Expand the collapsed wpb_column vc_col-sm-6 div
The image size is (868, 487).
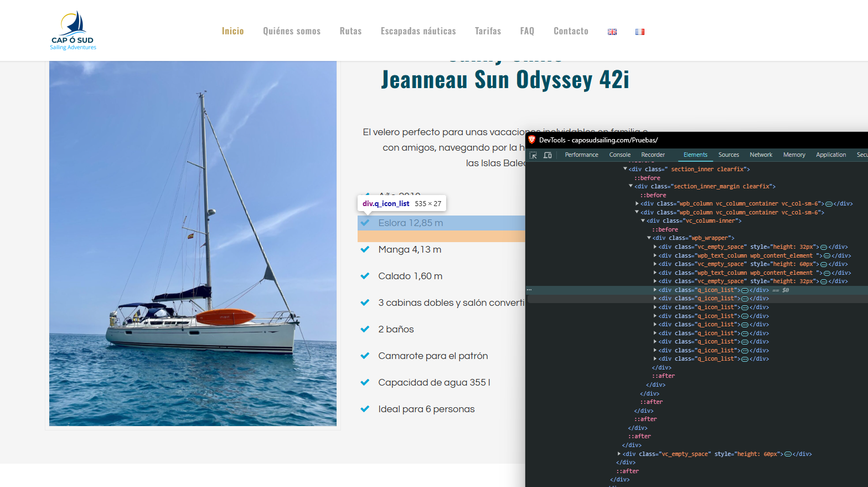click(637, 203)
